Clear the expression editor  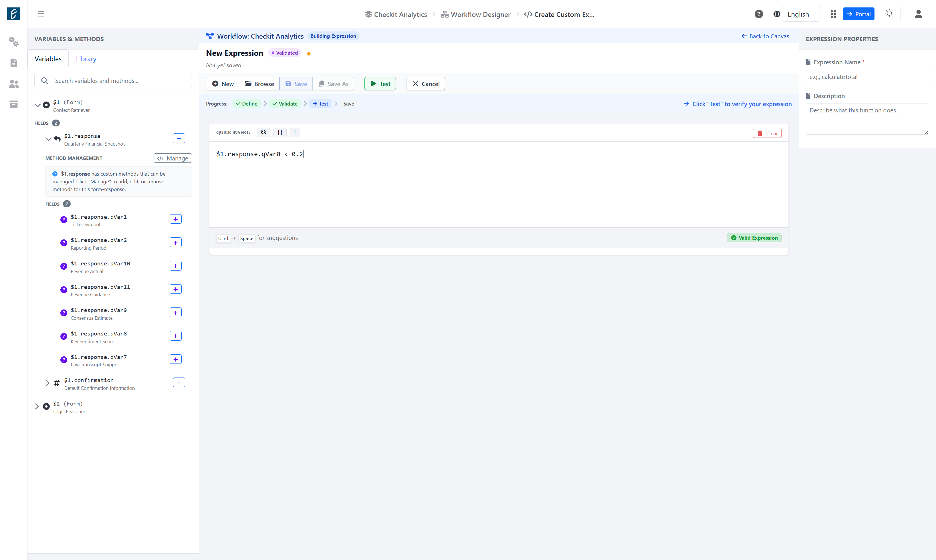(767, 134)
